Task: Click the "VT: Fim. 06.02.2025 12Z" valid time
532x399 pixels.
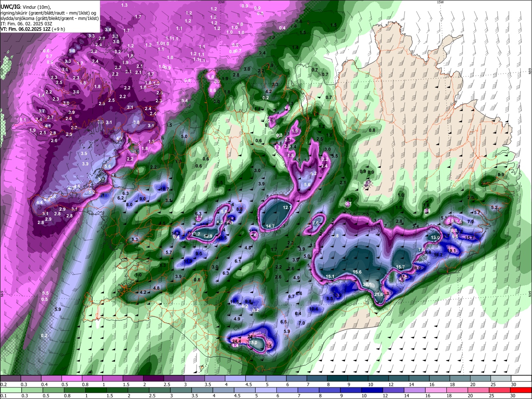Action: click(x=25, y=29)
